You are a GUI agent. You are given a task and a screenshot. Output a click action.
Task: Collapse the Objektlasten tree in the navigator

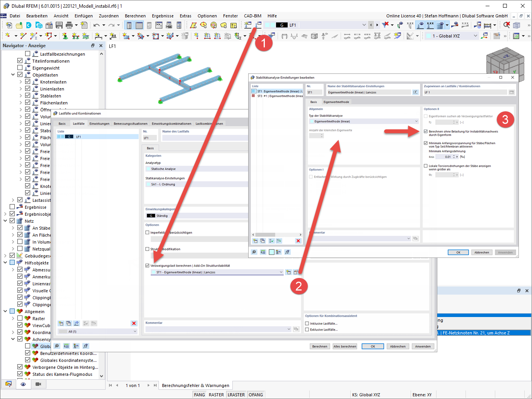(x=13, y=74)
